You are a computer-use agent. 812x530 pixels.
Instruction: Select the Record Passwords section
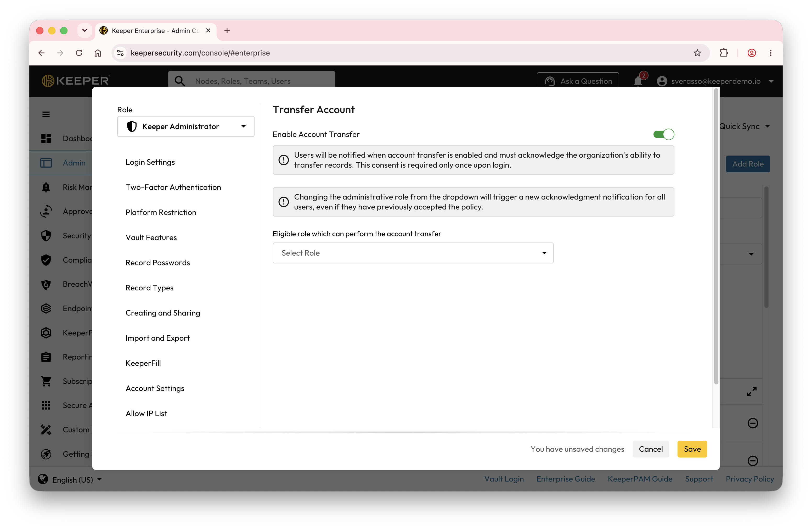click(x=158, y=263)
